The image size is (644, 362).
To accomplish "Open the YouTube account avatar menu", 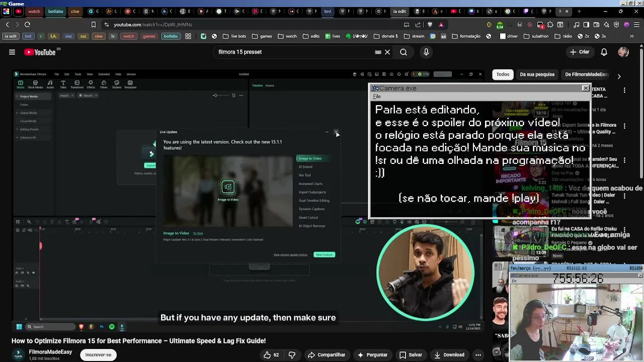I will 623,52.
